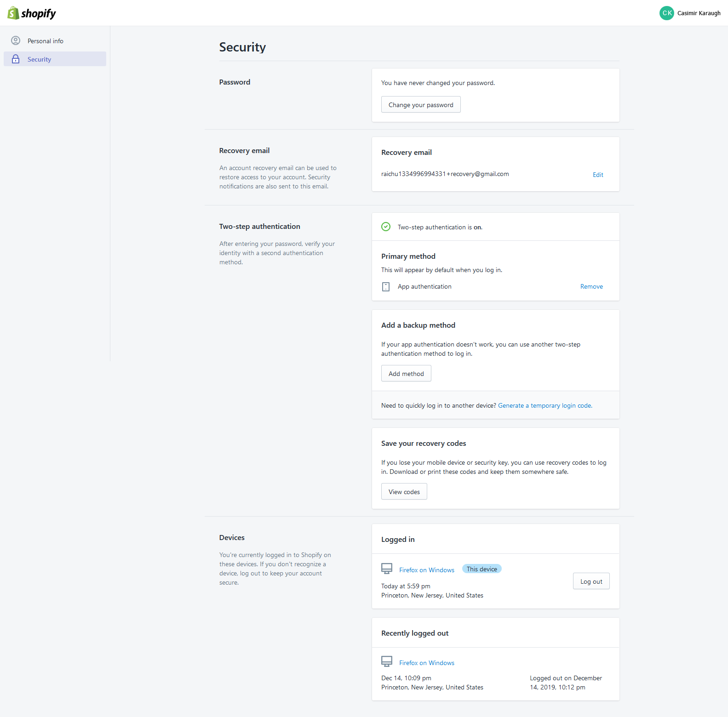Click the Security lock icon

(16, 59)
